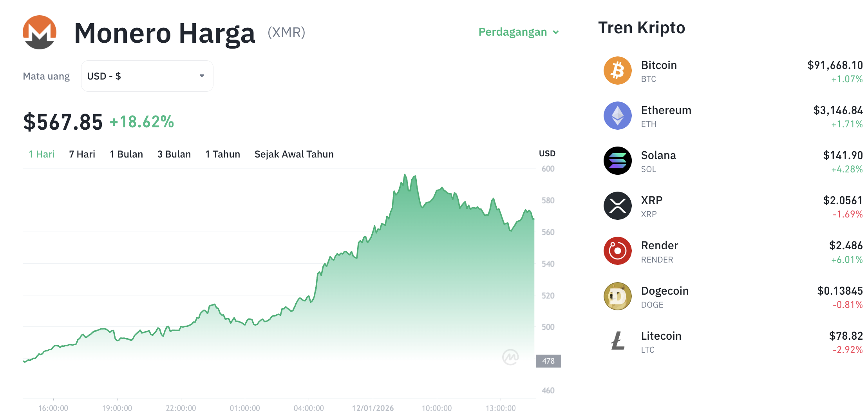Show the 3 Bulan chart range

click(174, 154)
